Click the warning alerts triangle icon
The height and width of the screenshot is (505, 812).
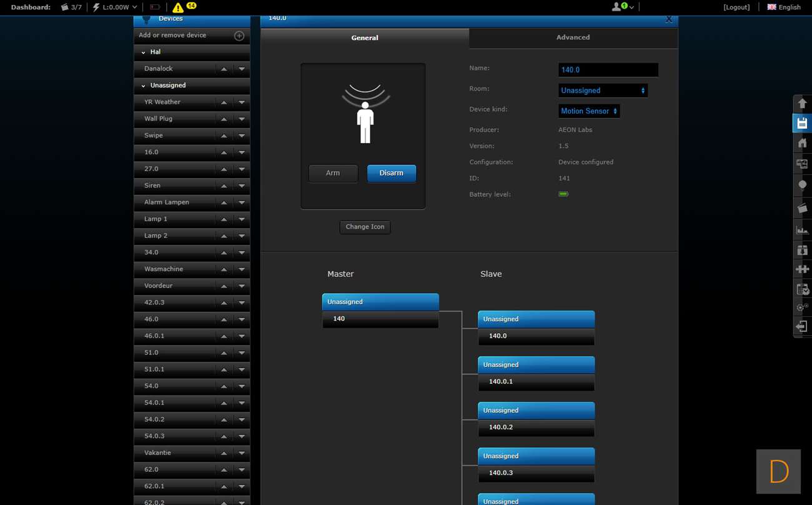[x=178, y=7]
